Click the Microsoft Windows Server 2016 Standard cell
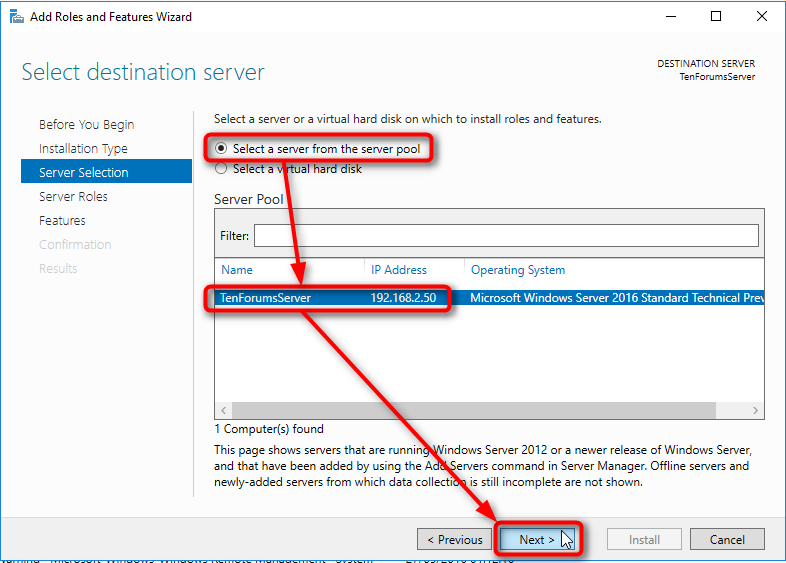 click(617, 298)
